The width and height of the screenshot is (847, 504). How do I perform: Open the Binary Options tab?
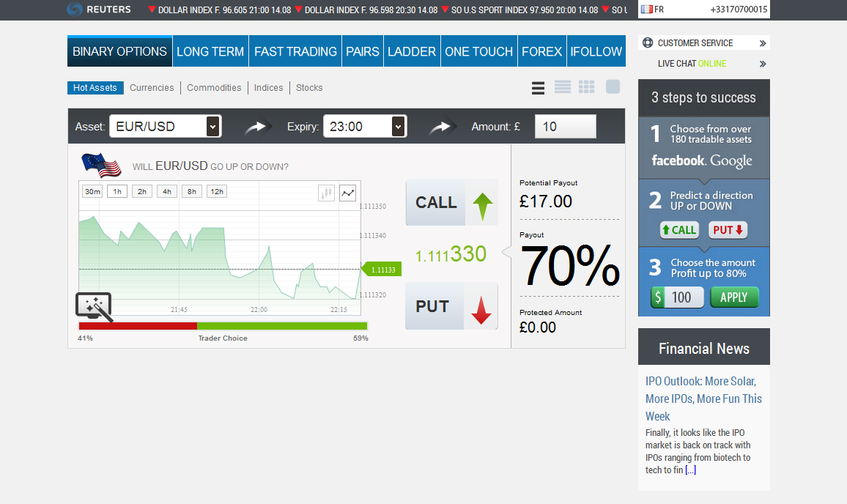pyautogui.click(x=120, y=51)
